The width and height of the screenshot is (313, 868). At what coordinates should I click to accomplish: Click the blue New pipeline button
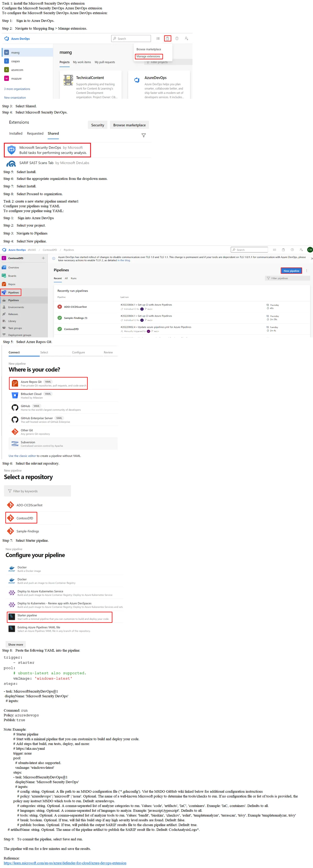click(x=291, y=271)
